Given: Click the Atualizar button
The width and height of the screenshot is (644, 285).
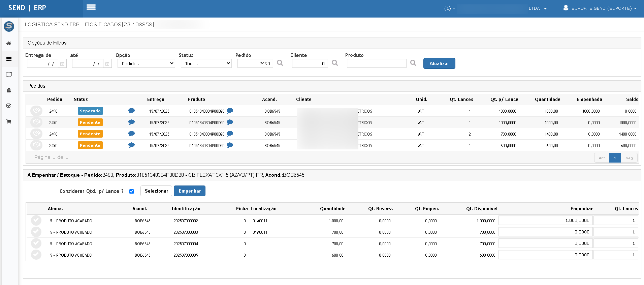Looking at the screenshot, I should (x=439, y=63).
